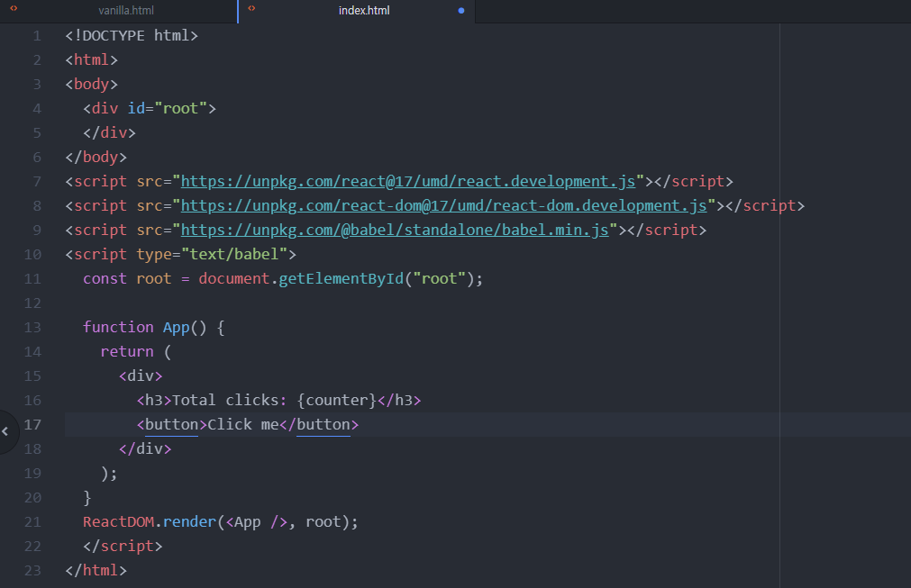The width and height of the screenshot is (911, 588).
Task: Click the const keyword on line 11
Action: pos(105,279)
